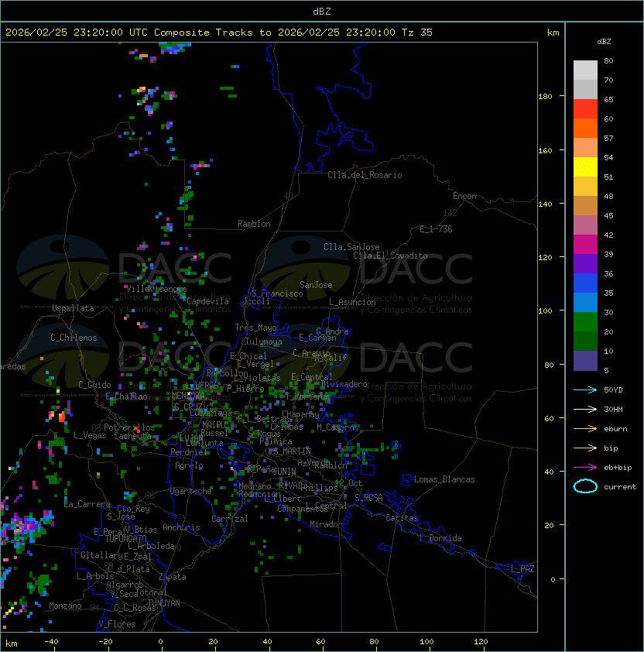Select the magenta 39-42 dBZ color swatch

coord(585,244)
